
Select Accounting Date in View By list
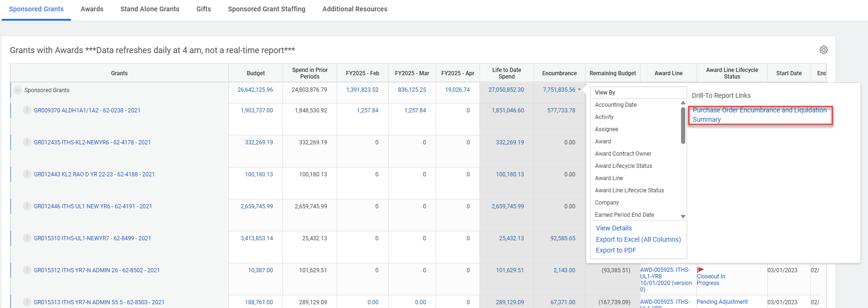[616, 105]
